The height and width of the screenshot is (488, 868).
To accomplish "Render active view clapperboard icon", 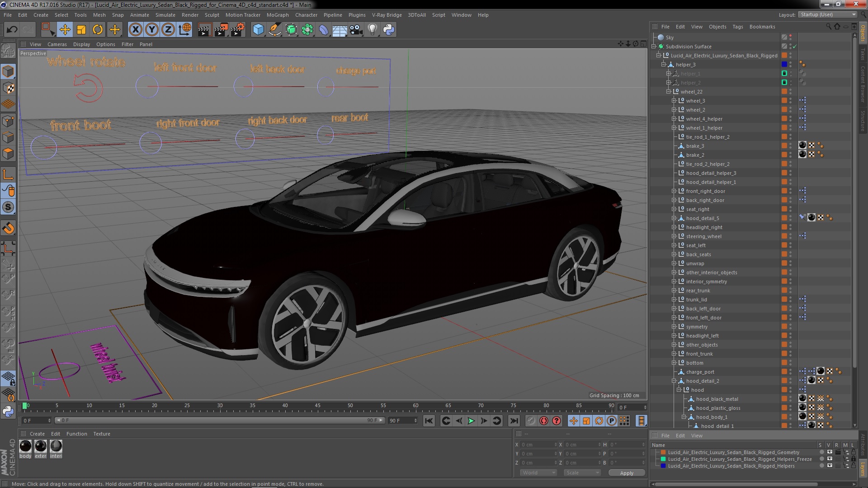I will 204,30.
